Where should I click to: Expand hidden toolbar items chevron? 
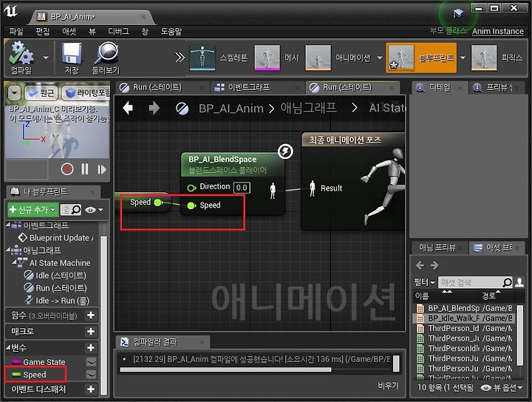180,58
